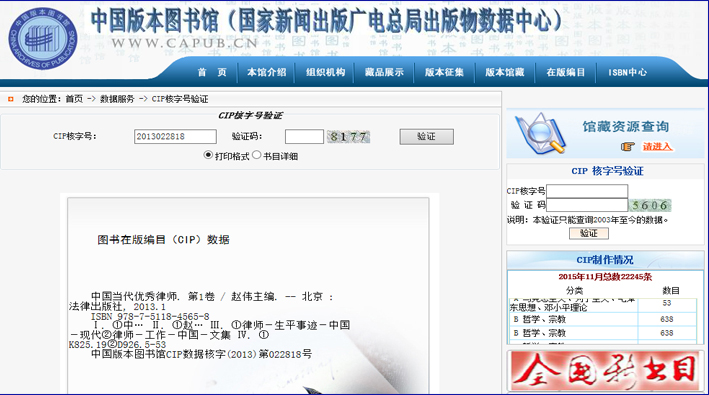Click the WWW.CAPUB.CN site address text
This screenshot has height=395, width=709.
point(184,43)
